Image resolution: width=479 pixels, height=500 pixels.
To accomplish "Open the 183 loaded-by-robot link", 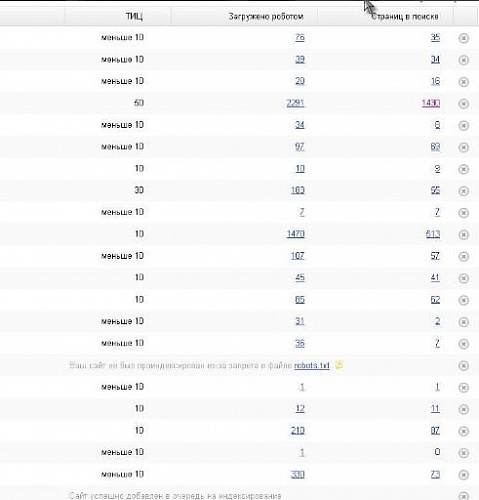I will (x=298, y=190).
